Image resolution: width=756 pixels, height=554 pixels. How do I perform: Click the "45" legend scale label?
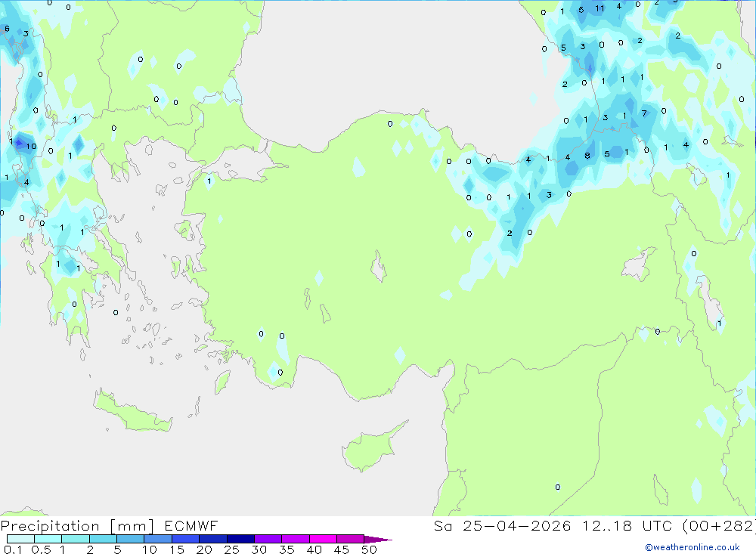click(342, 549)
